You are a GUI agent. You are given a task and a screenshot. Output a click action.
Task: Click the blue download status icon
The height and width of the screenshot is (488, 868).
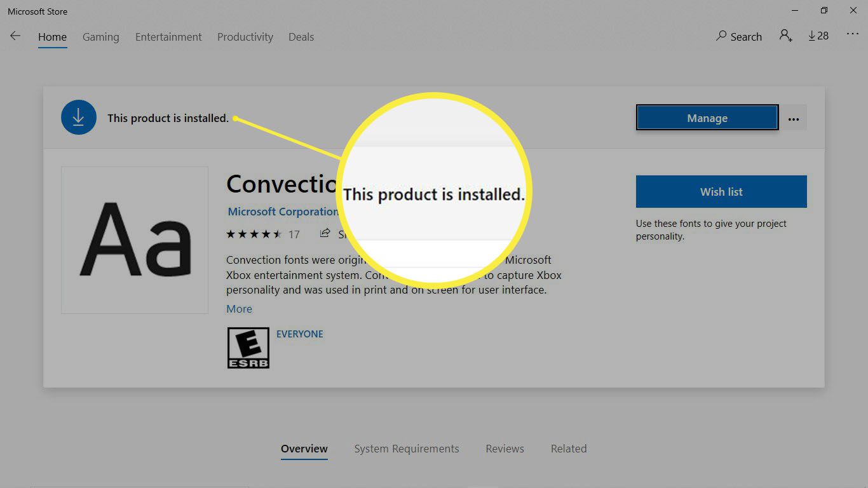pos(79,117)
